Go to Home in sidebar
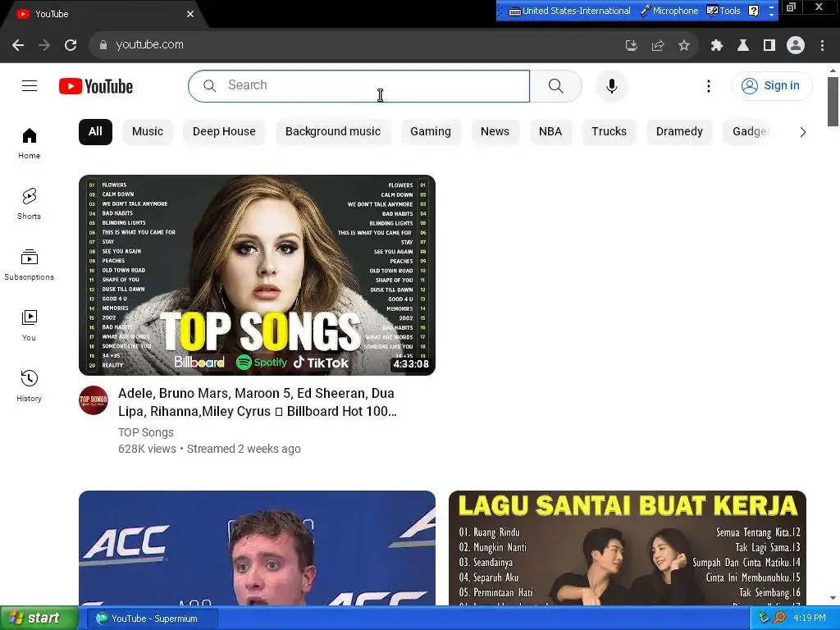 (30, 144)
